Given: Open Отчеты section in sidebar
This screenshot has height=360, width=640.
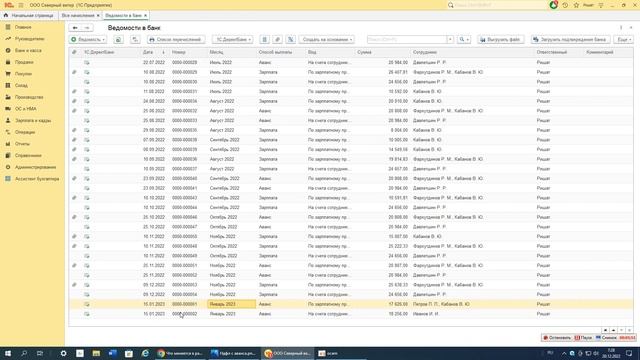Looking at the screenshot, I should coord(22,144).
